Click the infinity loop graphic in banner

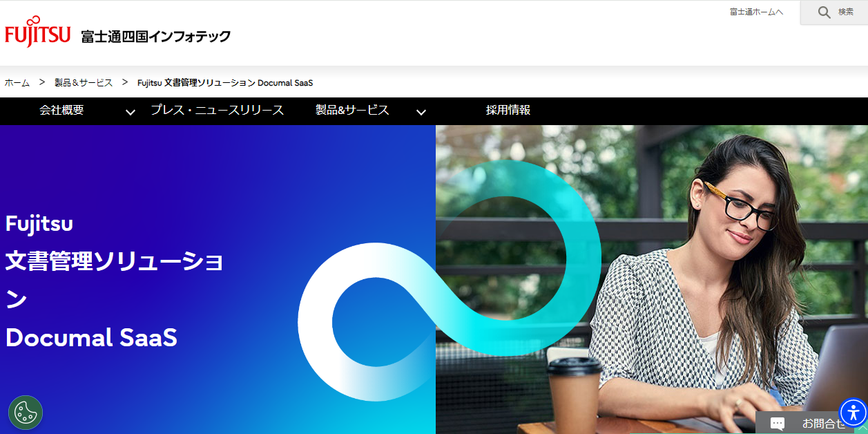click(449, 280)
